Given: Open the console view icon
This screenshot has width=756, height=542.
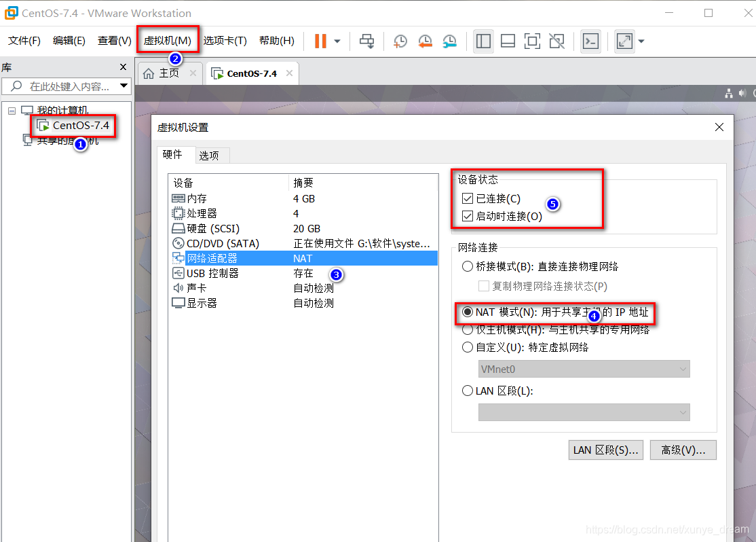Looking at the screenshot, I should pos(590,41).
